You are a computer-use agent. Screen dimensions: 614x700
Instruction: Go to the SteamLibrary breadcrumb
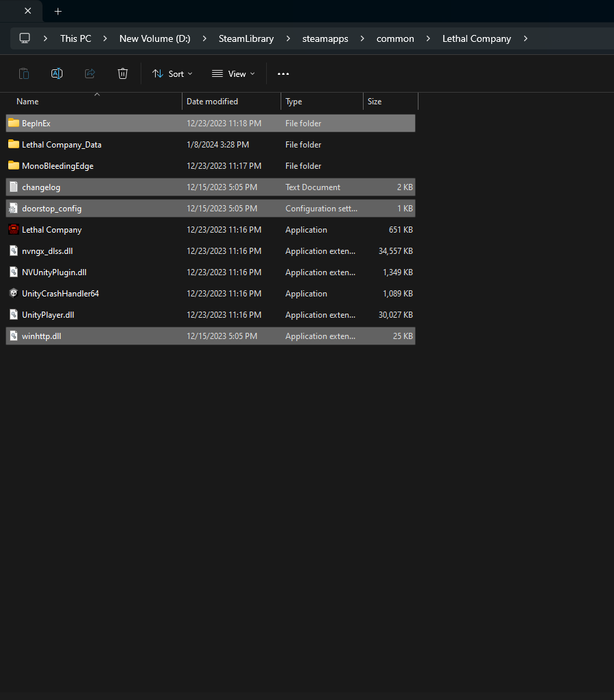[x=246, y=38]
